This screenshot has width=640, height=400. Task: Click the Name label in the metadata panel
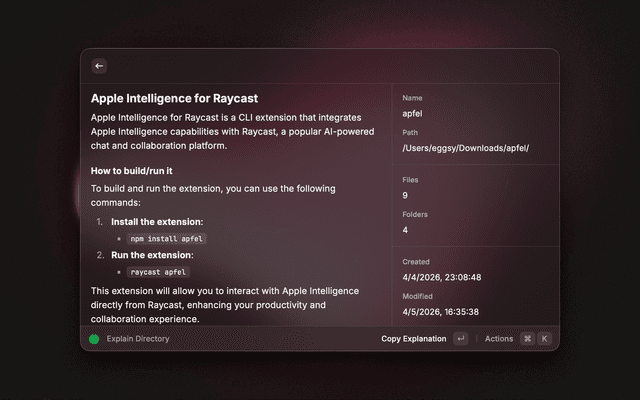coord(412,98)
